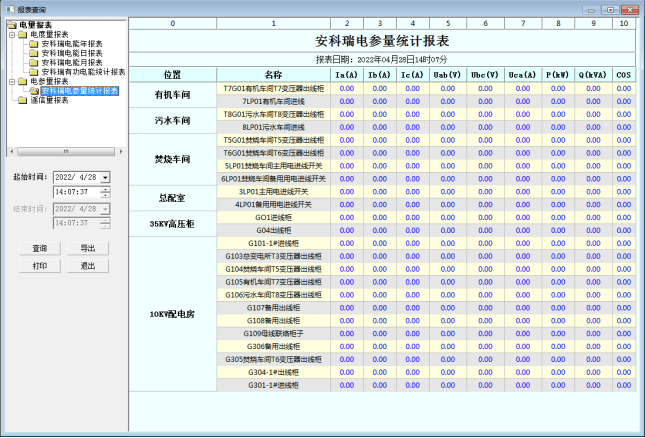Click the G304-1#出线柜 name cell

click(x=274, y=373)
